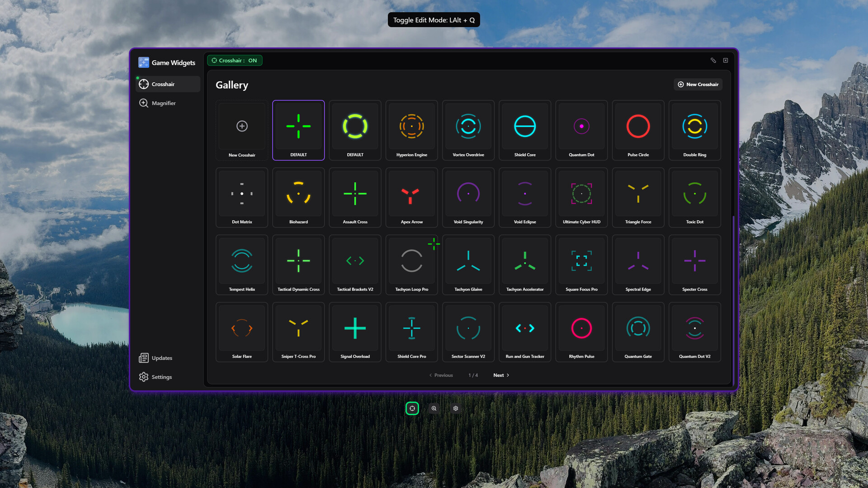Open the Updates page
Image resolution: width=868 pixels, height=488 pixels.
(x=168, y=358)
